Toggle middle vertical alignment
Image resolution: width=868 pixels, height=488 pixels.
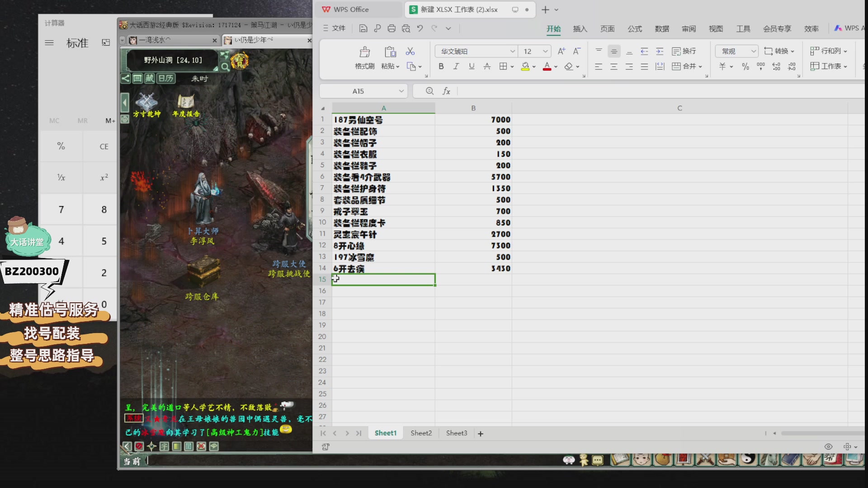(614, 51)
